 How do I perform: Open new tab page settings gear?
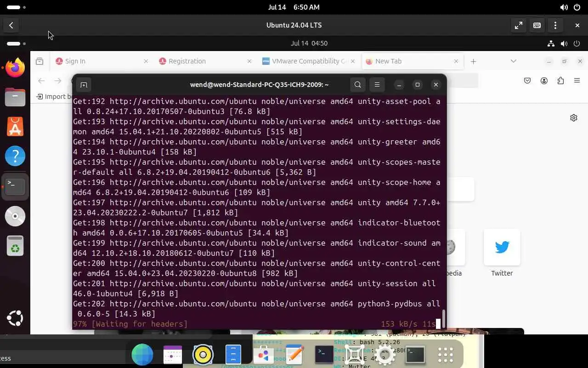pyautogui.click(x=574, y=118)
